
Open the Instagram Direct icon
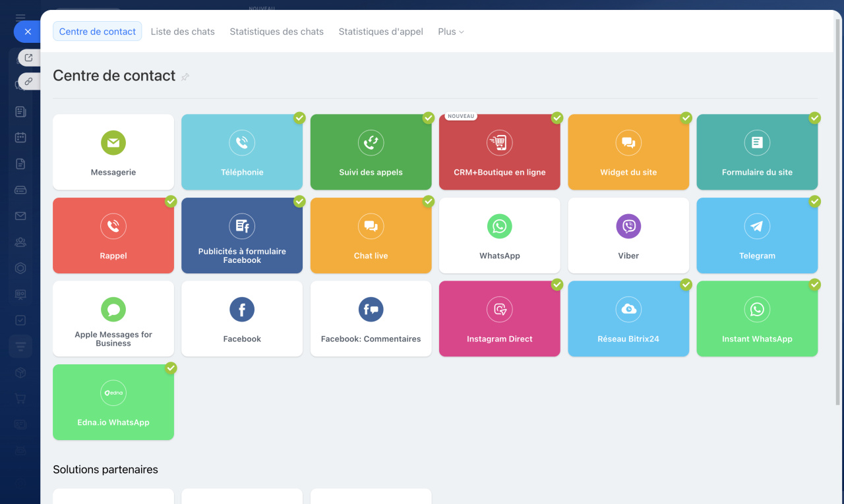coord(499,310)
